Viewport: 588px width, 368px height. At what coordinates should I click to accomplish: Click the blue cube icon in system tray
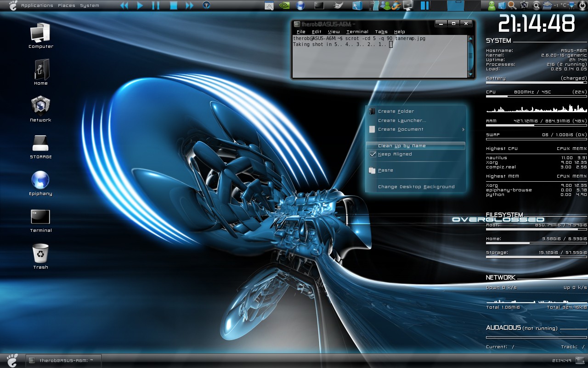(502, 6)
